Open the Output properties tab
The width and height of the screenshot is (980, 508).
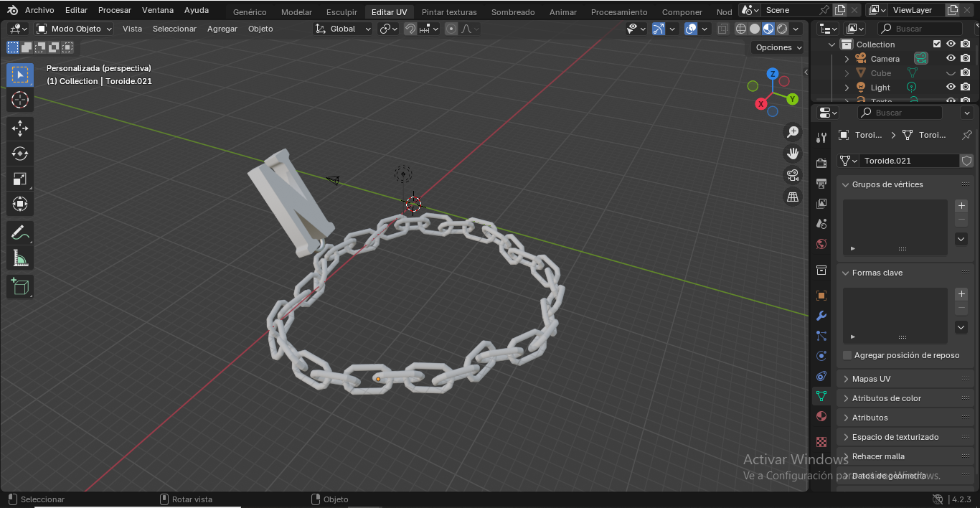[821, 184]
